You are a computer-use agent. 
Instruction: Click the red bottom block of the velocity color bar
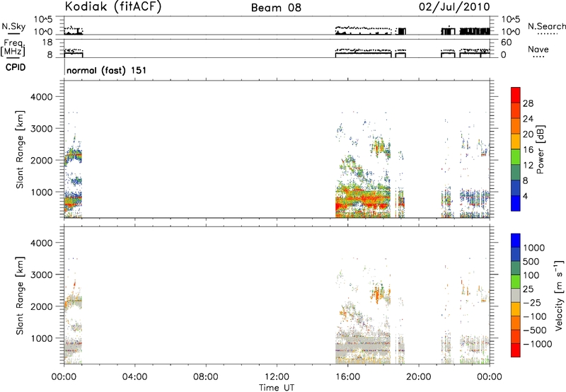pyautogui.click(x=516, y=350)
